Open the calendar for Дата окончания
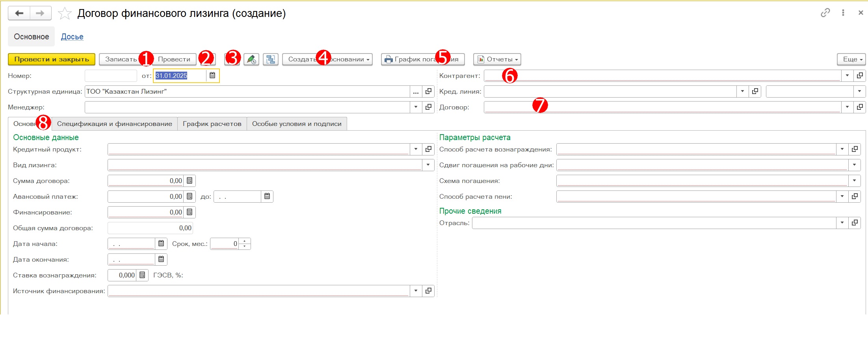This screenshot has height=340, width=868. pyautogui.click(x=161, y=259)
